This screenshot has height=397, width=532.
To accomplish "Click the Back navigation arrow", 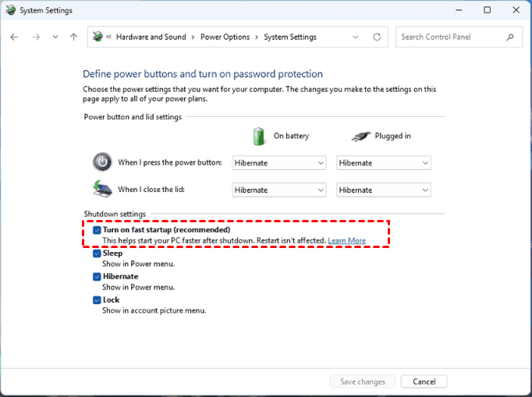I will 14,37.
